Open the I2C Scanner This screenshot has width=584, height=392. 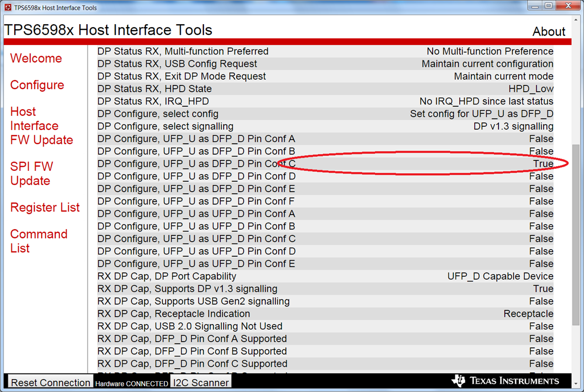coord(201,383)
